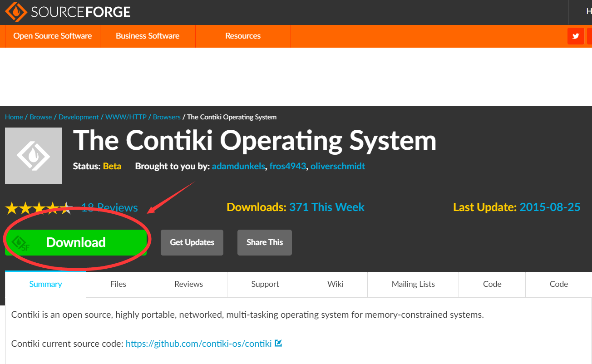Open the Business Software menu
Viewport: 592px width, 364px height.
coord(148,36)
